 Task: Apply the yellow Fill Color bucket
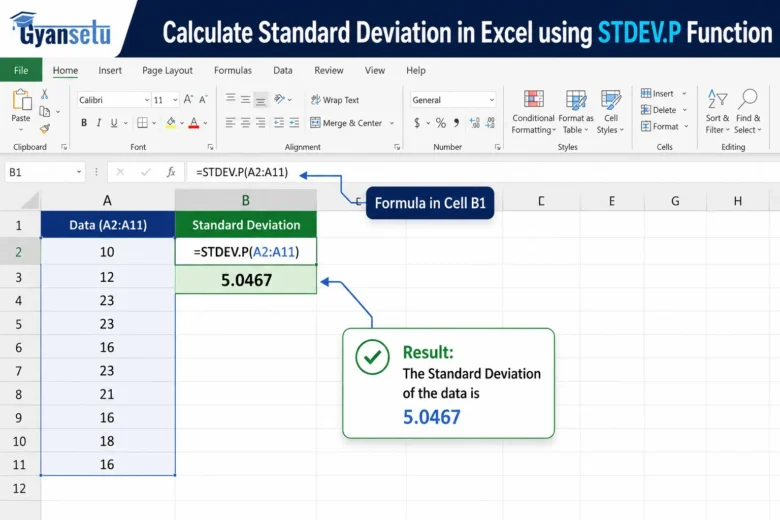pyautogui.click(x=171, y=123)
